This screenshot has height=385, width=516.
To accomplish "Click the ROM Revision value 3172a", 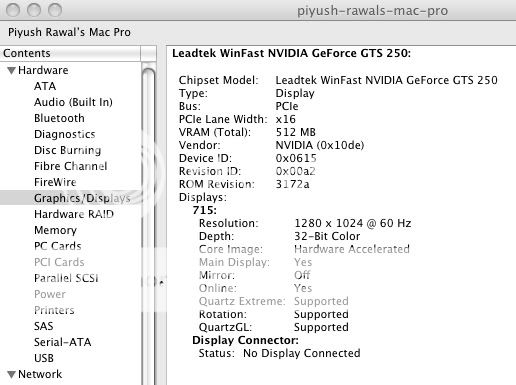I will tap(292, 184).
